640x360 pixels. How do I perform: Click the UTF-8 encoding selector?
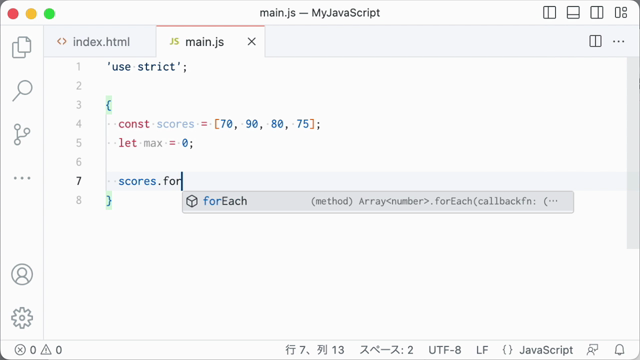click(444, 350)
